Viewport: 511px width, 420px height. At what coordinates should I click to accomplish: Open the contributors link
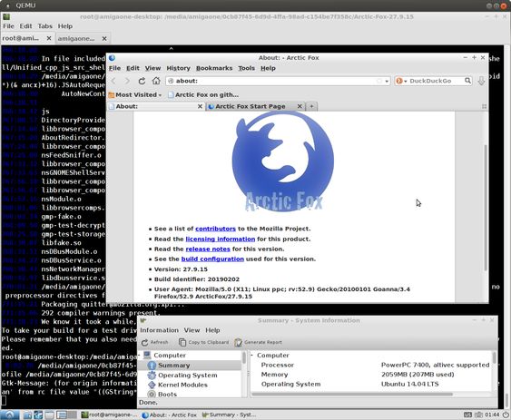215,229
